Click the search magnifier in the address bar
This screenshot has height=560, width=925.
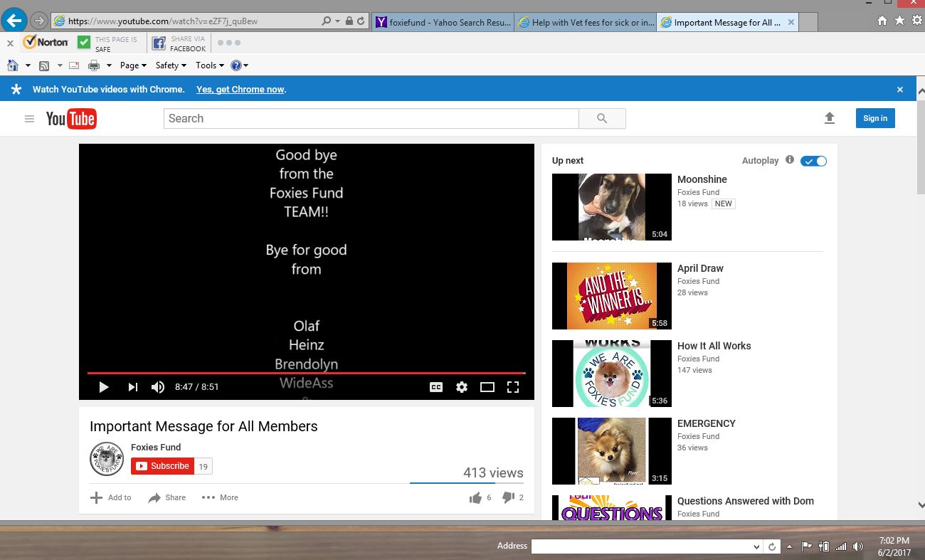pos(326,21)
